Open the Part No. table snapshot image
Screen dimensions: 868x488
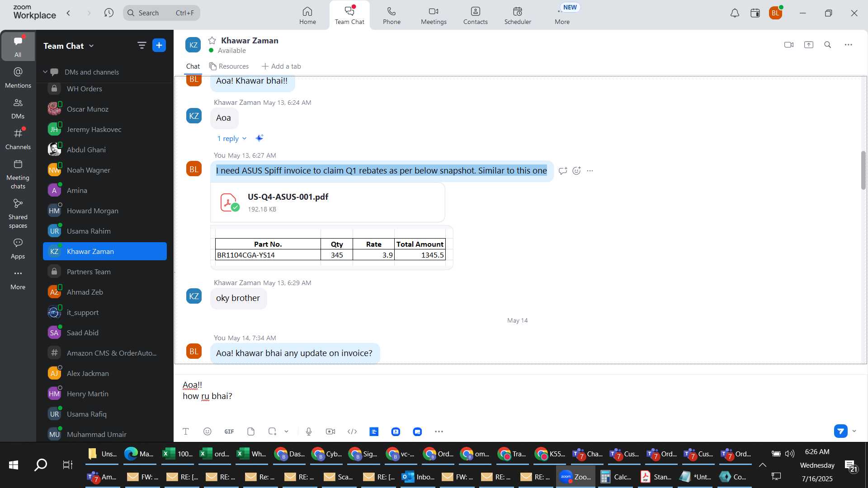331,248
